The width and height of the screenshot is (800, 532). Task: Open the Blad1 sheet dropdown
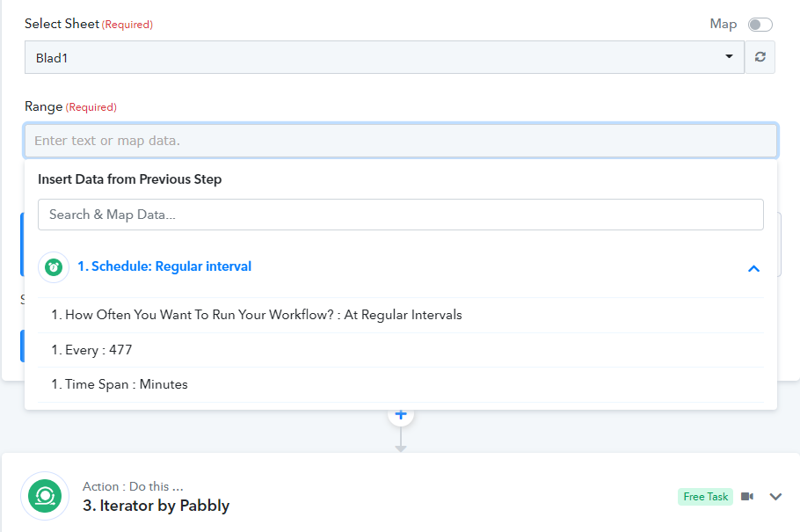[384, 57]
